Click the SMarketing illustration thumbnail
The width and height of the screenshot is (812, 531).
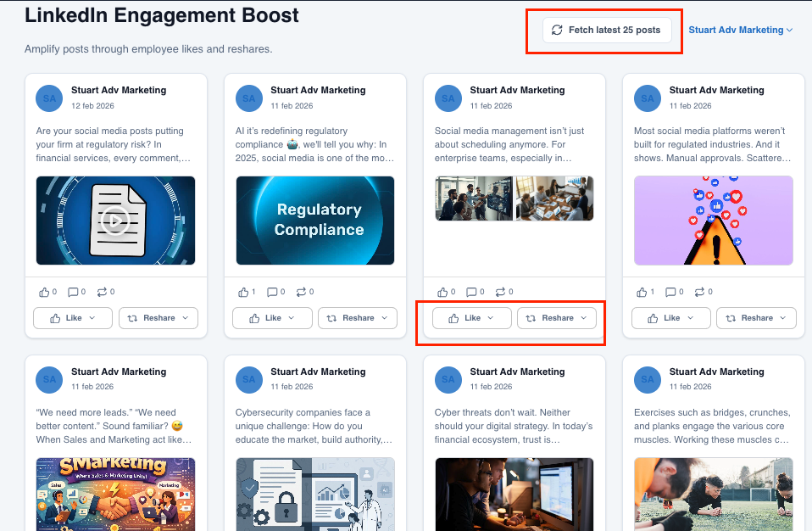click(x=115, y=495)
